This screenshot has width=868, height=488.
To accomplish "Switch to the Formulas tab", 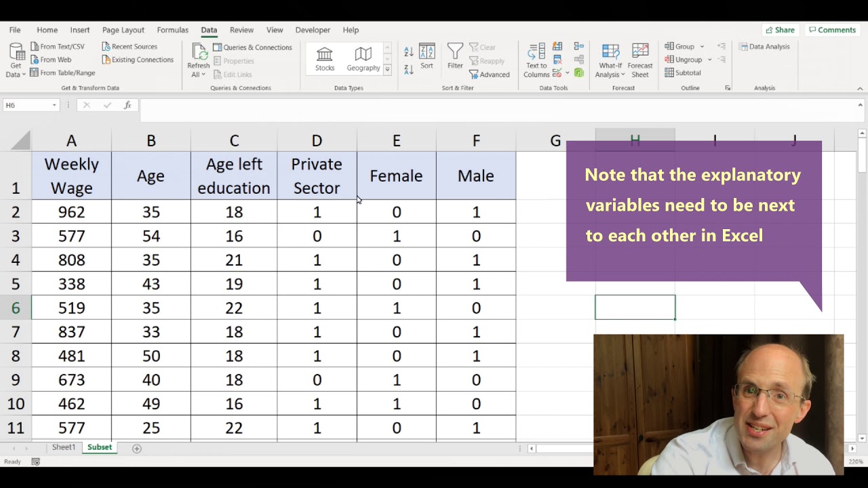I will 172,30.
